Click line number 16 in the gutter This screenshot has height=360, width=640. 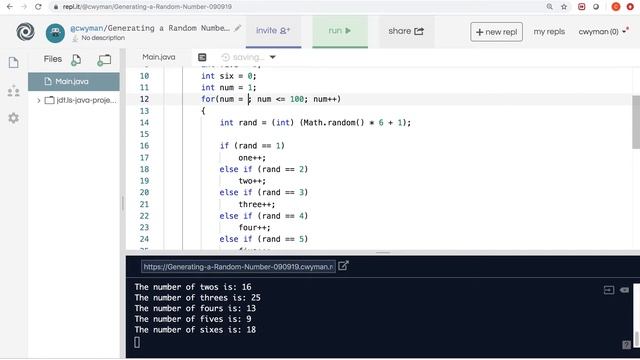pos(144,146)
